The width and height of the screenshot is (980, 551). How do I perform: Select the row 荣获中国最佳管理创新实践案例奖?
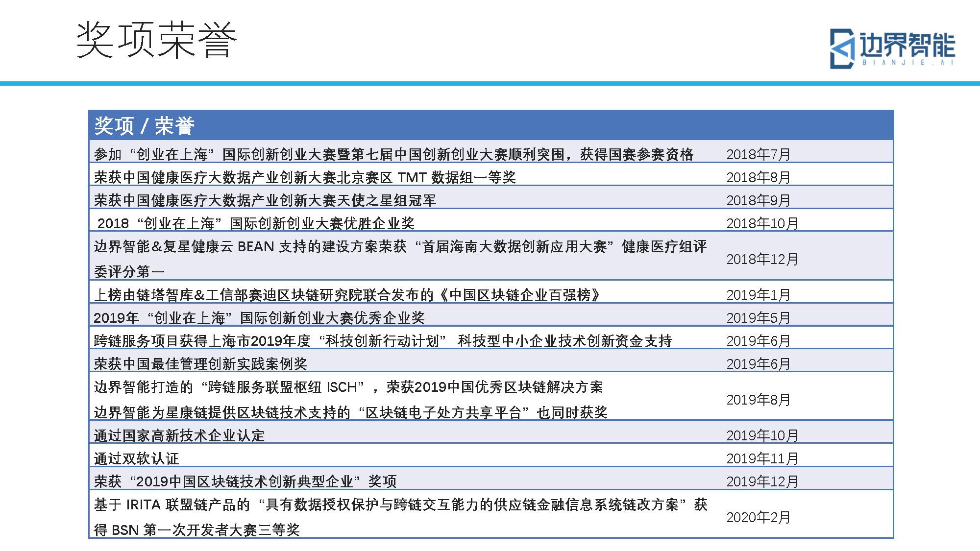pos(491,361)
